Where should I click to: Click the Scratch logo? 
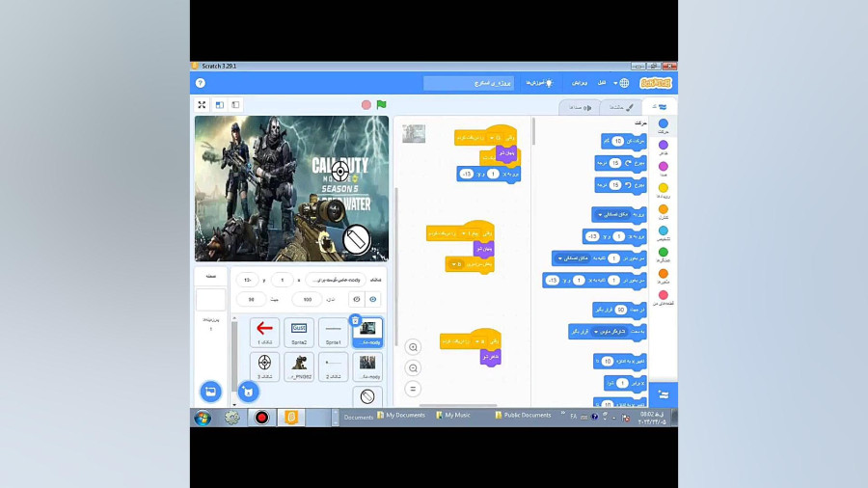click(x=656, y=83)
